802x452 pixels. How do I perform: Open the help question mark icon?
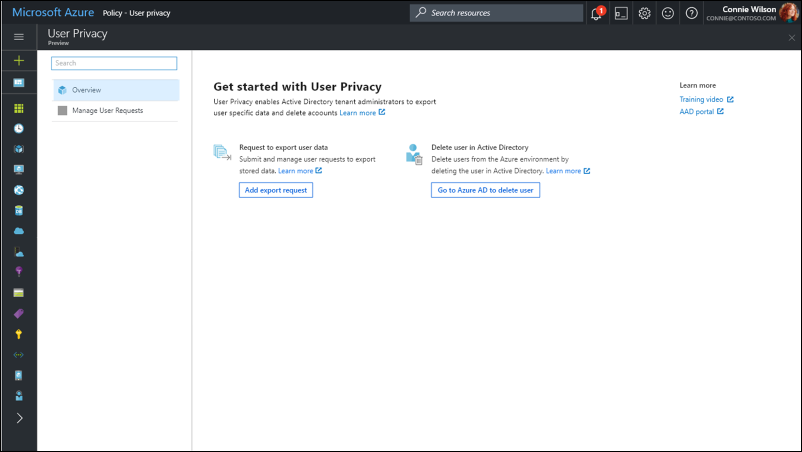click(691, 13)
